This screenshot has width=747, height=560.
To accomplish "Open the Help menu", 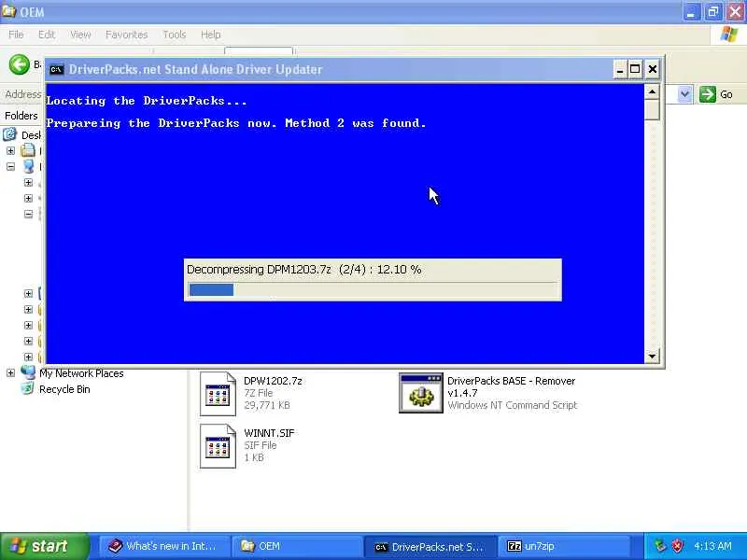I will click(210, 35).
